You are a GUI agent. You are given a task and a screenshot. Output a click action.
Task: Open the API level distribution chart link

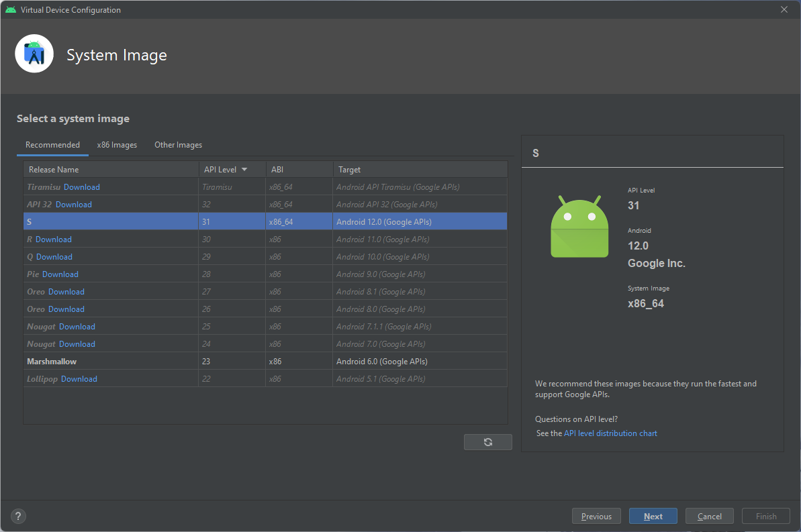tap(610, 433)
